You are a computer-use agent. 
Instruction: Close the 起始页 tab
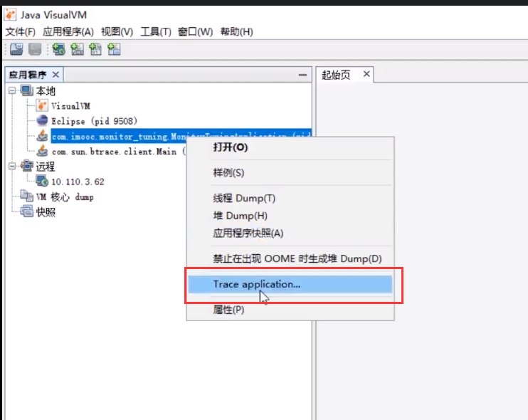(x=366, y=74)
